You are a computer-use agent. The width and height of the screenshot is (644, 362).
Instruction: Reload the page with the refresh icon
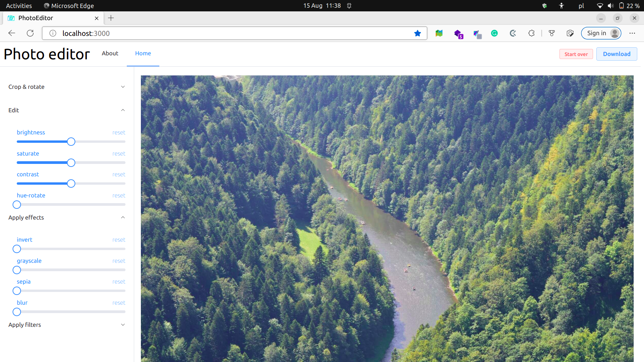[x=30, y=33]
